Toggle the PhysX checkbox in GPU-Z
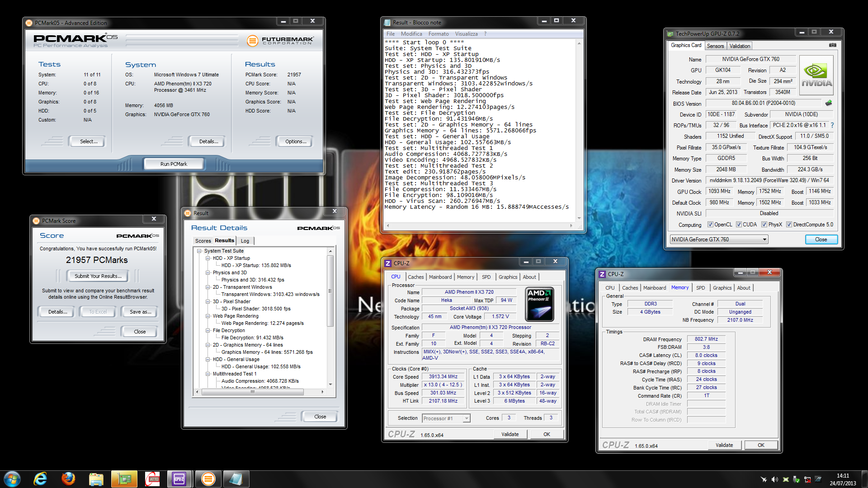 click(x=764, y=225)
